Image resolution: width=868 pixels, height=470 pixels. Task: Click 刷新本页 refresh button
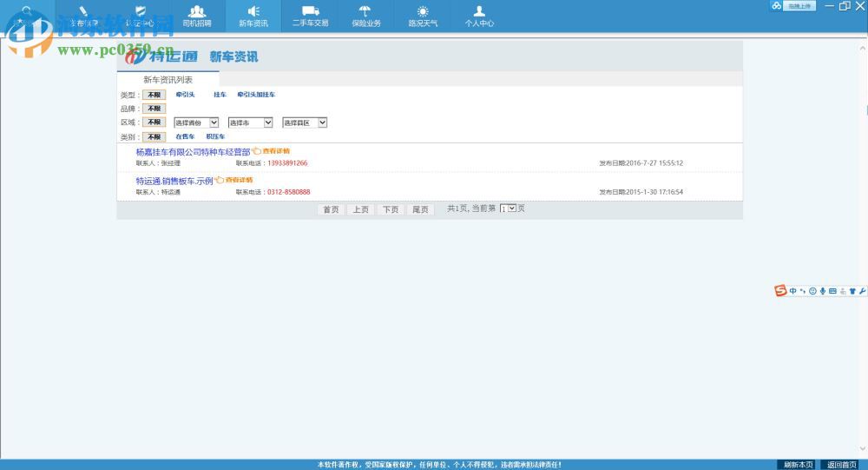[799, 465]
